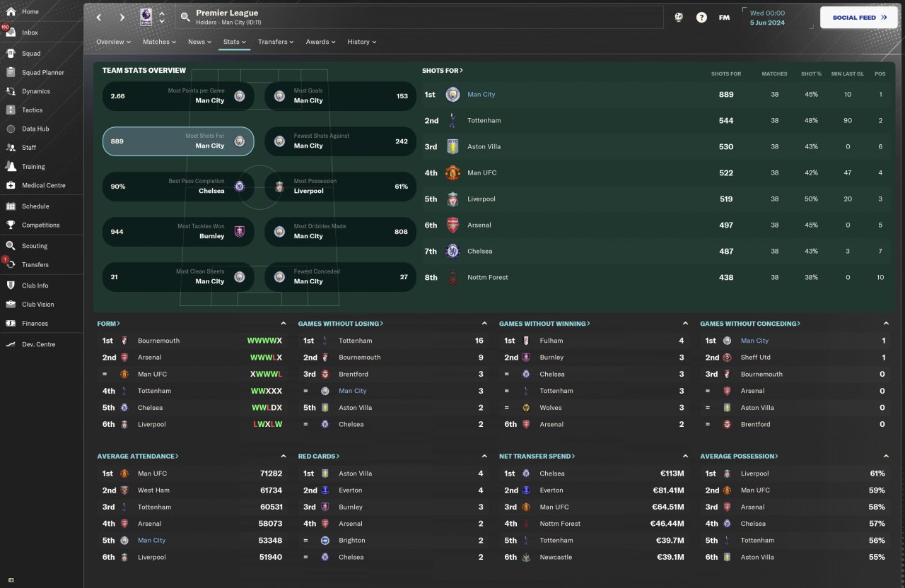Sort by the Shot % column header
The width and height of the screenshot is (905, 588).
click(x=811, y=74)
